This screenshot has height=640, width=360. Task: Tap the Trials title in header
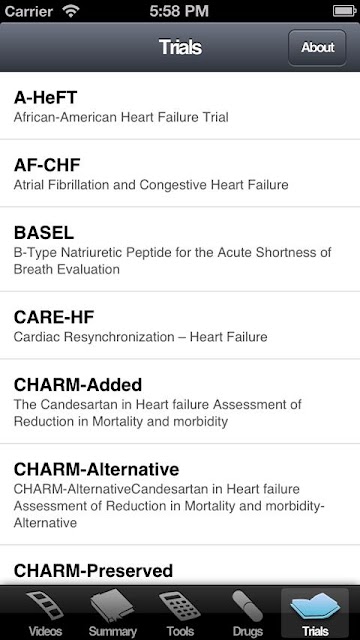tap(180, 47)
